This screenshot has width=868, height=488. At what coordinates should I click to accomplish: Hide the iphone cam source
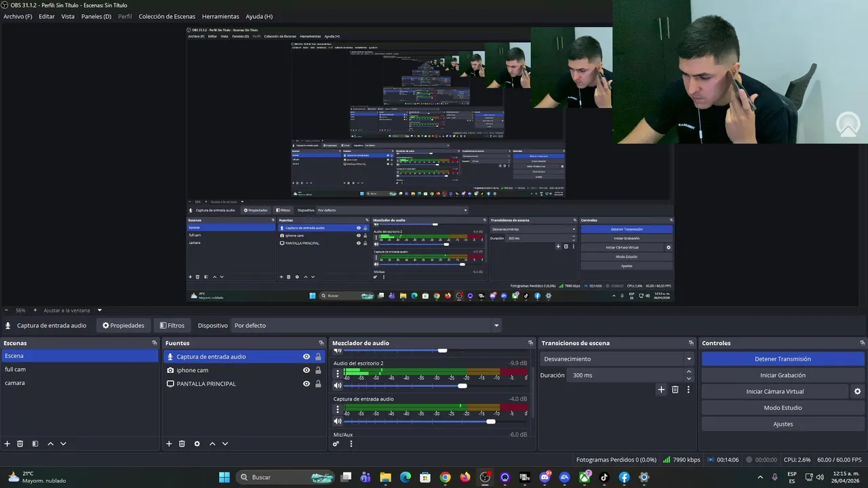[x=307, y=370]
